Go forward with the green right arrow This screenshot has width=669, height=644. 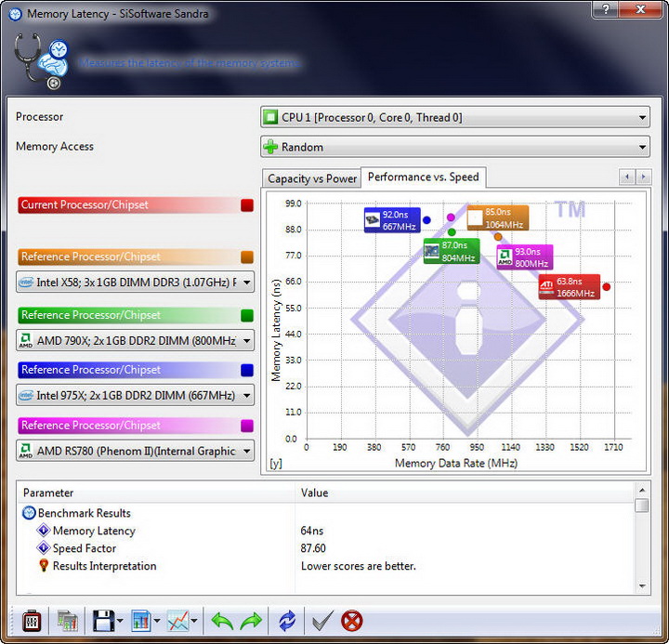tap(251, 621)
